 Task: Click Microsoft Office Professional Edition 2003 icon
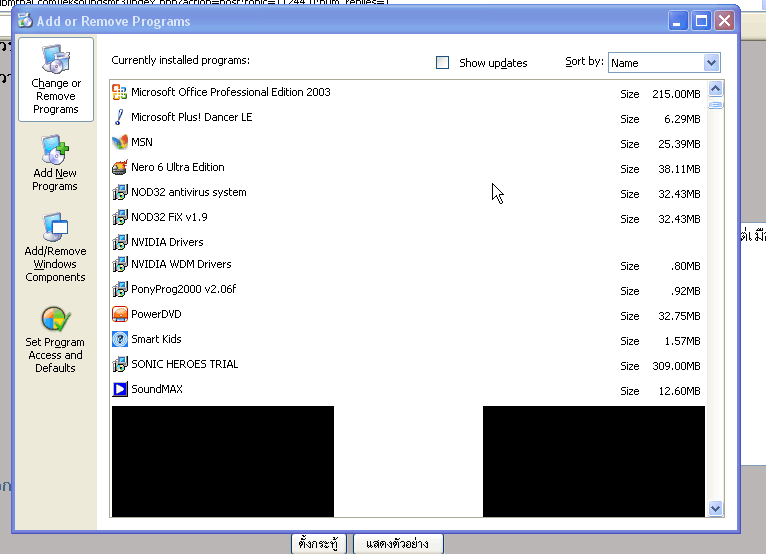[120, 92]
